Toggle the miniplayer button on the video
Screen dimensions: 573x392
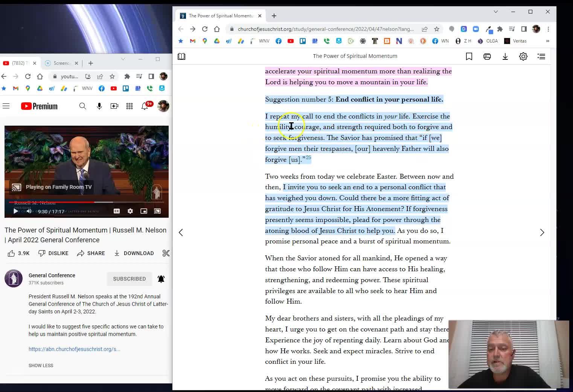tap(144, 211)
